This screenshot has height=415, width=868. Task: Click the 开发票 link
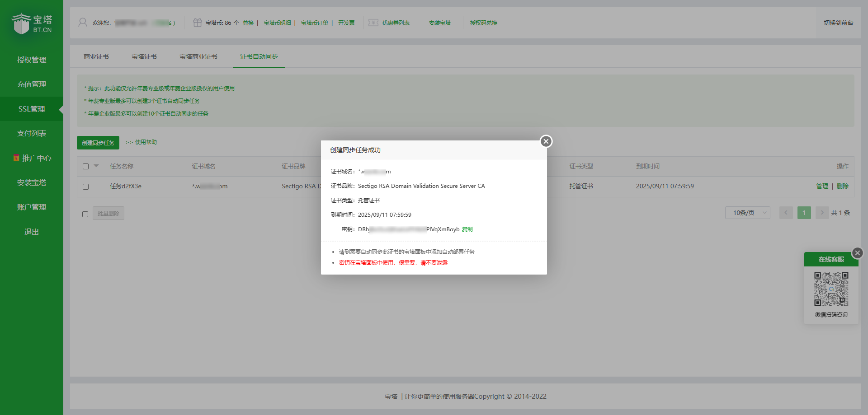point(346,23)
